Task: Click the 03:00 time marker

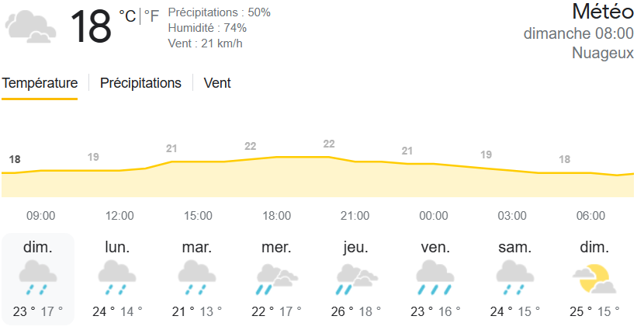Action: coord(512,216)
